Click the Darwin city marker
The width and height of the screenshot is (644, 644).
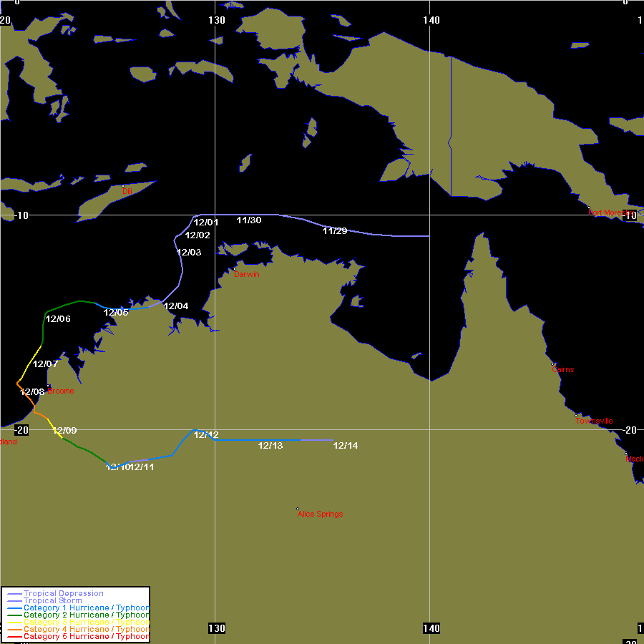[x=235, y=269]
